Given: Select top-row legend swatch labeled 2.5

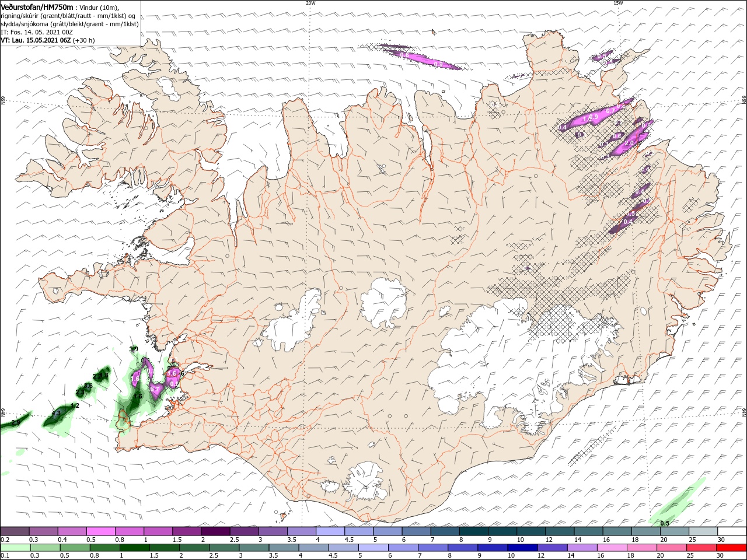Looking at the screenshot, I should 244,531.
